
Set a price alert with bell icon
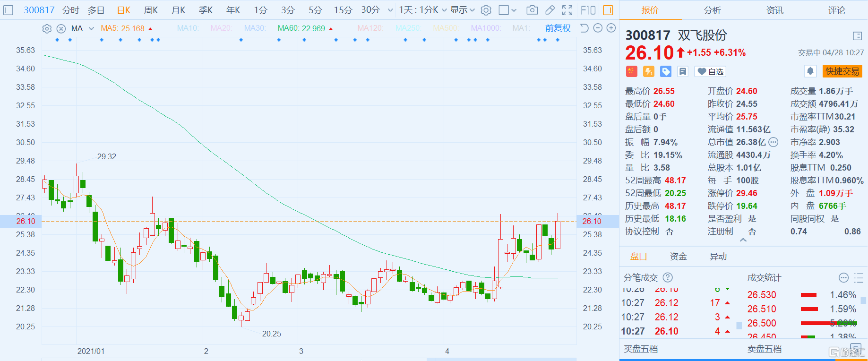pyautogui.click(x=810, y=71)
